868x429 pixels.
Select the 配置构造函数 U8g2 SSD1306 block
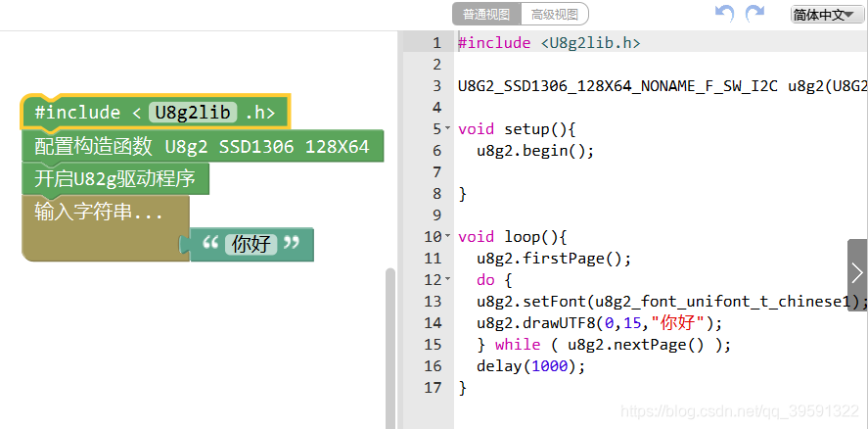[x=202, y=147]
